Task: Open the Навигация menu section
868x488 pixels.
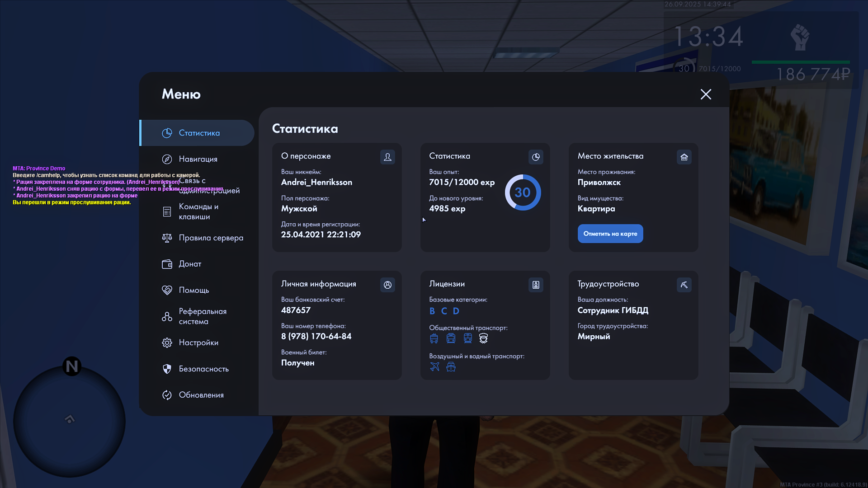Action: 198,159
